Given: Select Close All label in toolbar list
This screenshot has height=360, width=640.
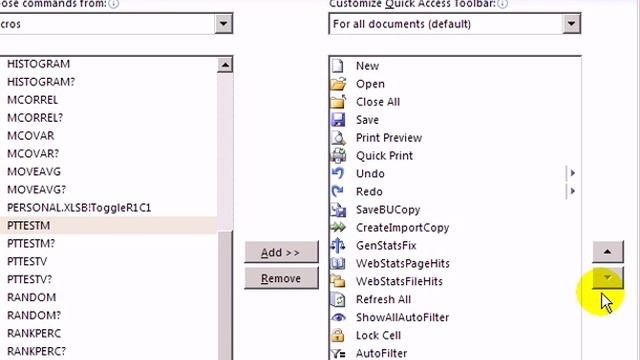Looking at the screenshot, I should click(x=378, y=102).
